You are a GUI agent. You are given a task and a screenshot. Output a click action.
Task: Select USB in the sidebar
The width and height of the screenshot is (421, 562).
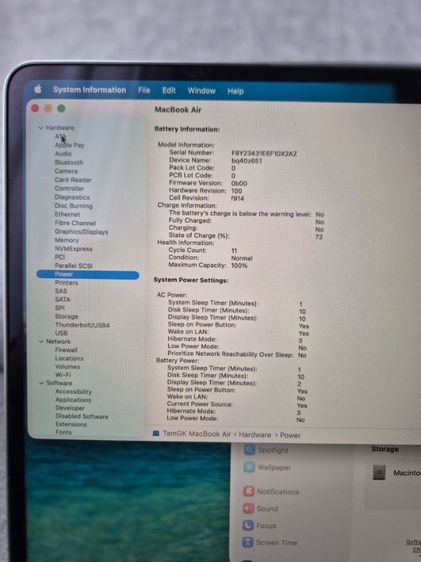pyautogui.click(x=61, y=333)
